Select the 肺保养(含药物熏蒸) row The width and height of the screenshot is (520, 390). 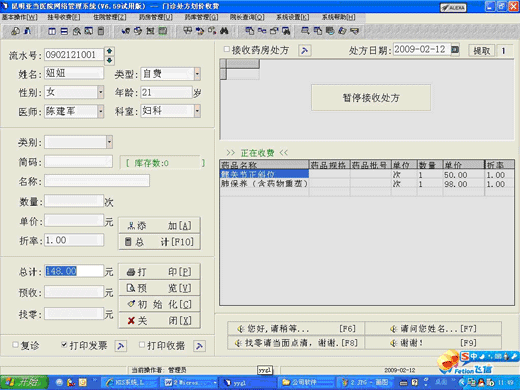pos(367,184)
